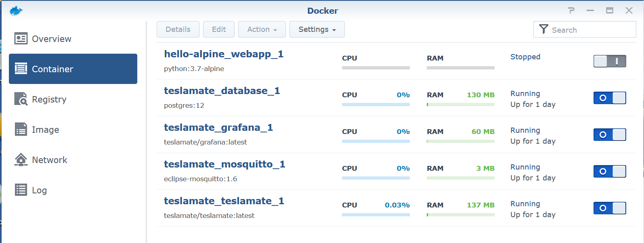Click 'eclipse-mosquitto:1.6' image label
The image size is (644, 243).
tap(201, 179)
